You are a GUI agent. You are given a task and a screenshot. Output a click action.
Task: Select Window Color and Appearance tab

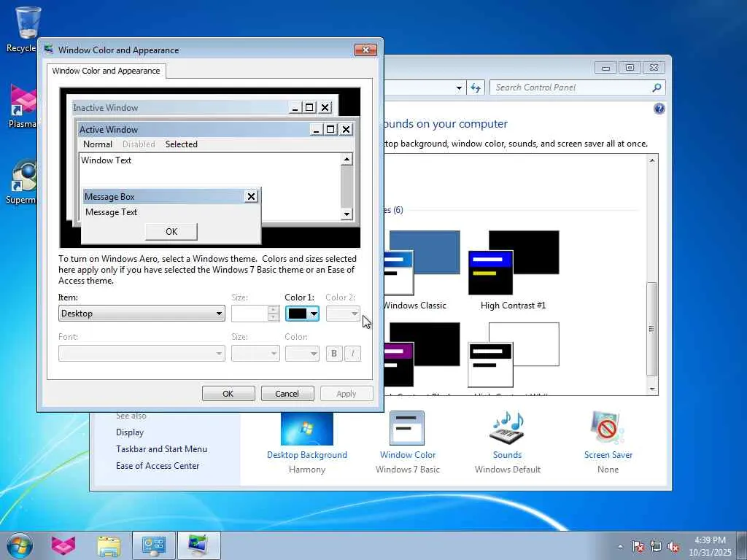tap(107, 71)
